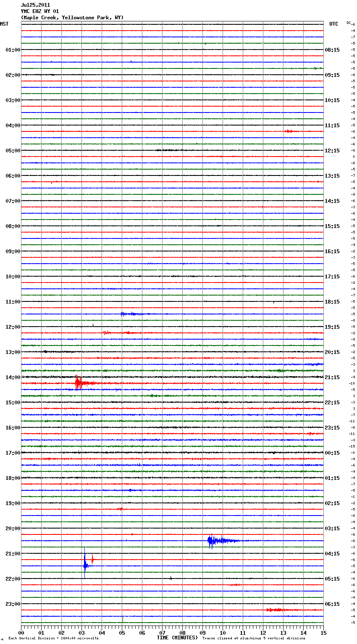The height and width of the screenshot is (644, 357).
Task: Select the 21:00 MST row label
Action: click(13, 554)
